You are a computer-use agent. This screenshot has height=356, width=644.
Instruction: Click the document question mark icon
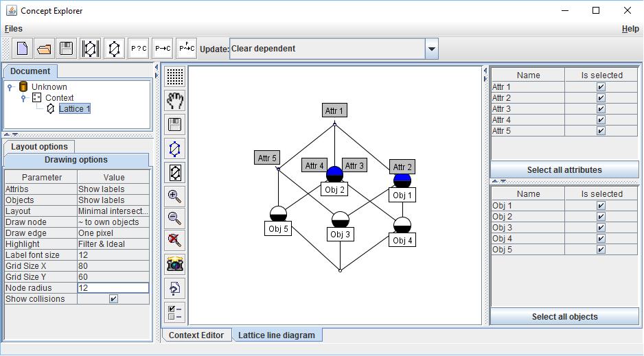pyautogui.click(x=175, y=289)
